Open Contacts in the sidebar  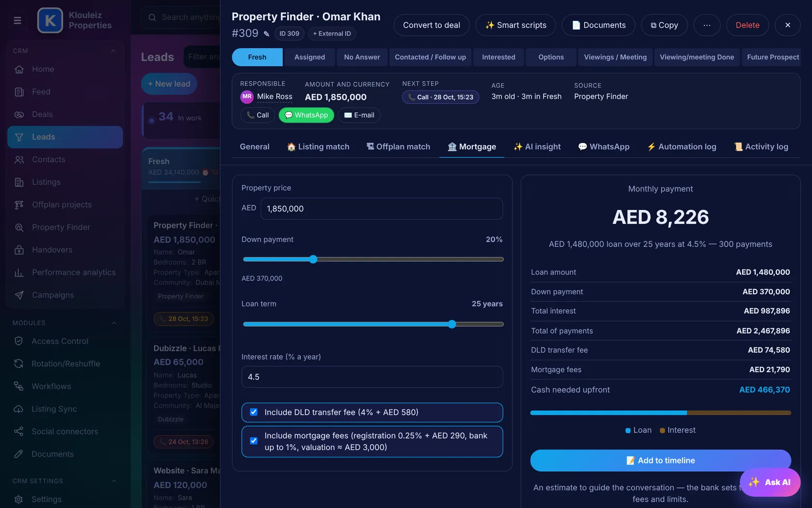65,160
